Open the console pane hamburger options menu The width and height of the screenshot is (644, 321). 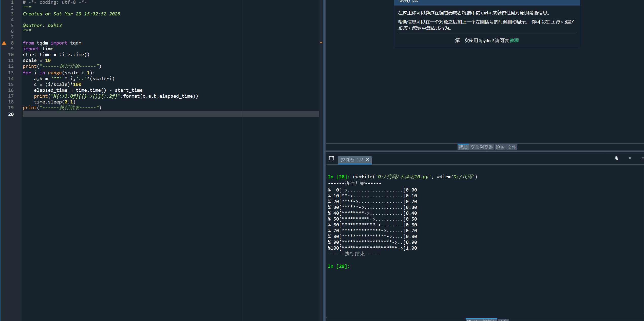pos(642,158)
